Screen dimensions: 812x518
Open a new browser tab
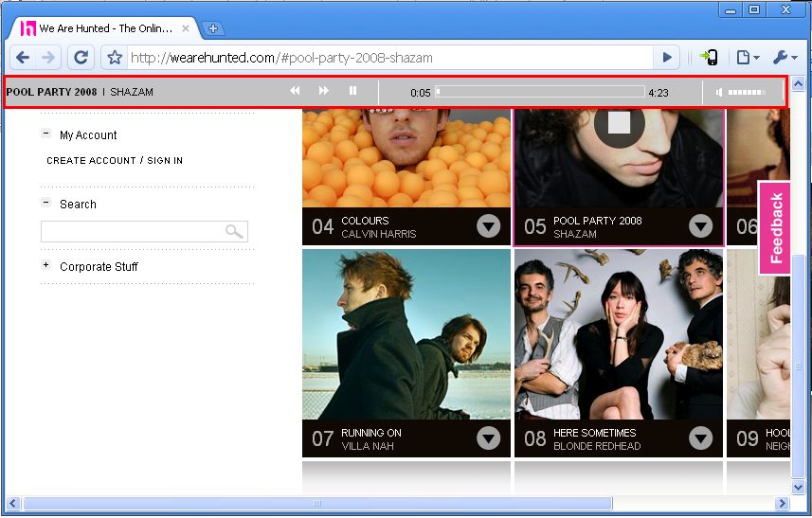tap(214, 28)
